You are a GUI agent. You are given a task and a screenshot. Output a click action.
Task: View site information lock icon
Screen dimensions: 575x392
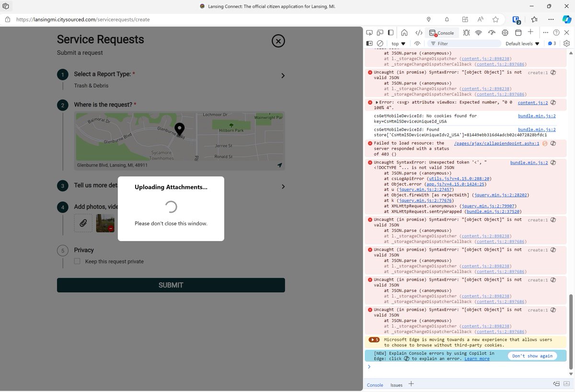tap(8, 20)
